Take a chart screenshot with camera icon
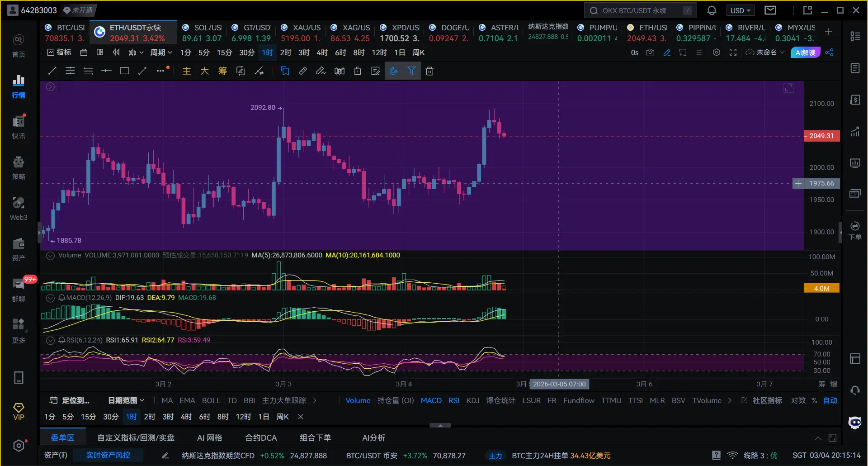The height and width of the screenshot is (466, 868). coord(650,52)
